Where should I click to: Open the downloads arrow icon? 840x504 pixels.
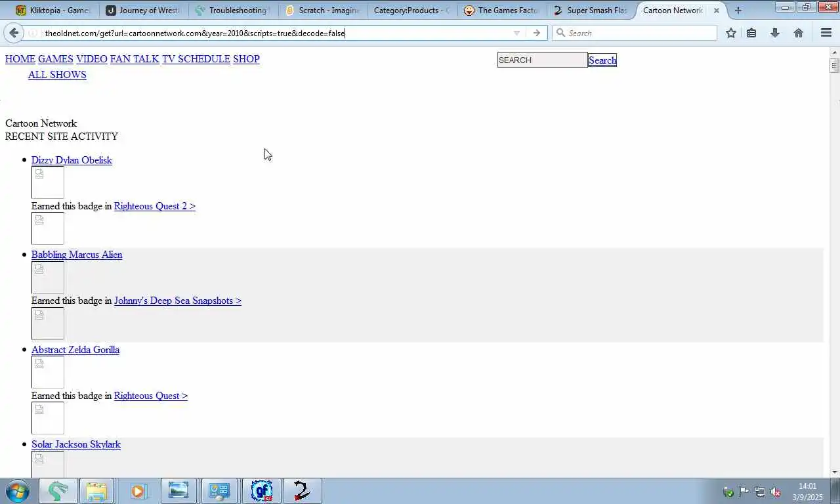(775, 33)
